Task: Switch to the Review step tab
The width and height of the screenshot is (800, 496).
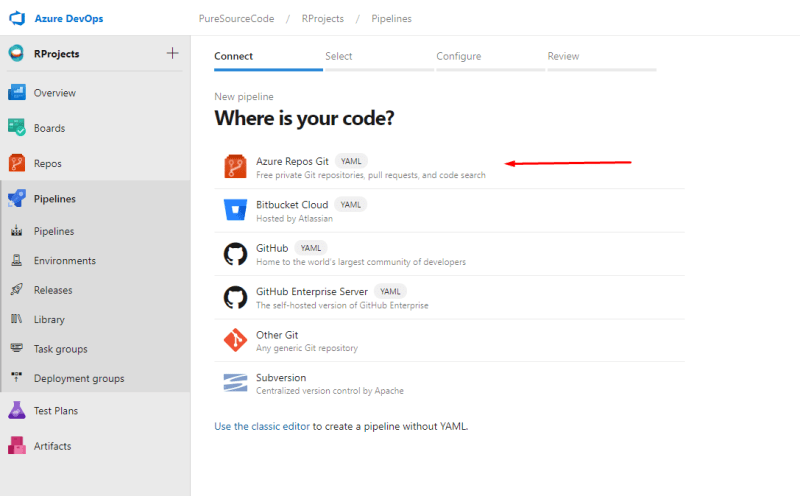Action: (602, 57)
